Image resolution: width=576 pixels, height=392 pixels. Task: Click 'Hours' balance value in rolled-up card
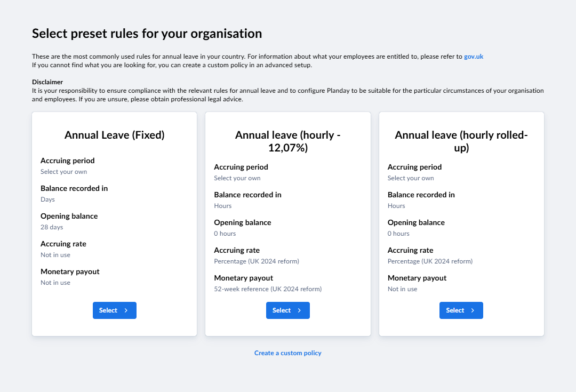pyautogui.click(x=396, y=206)
